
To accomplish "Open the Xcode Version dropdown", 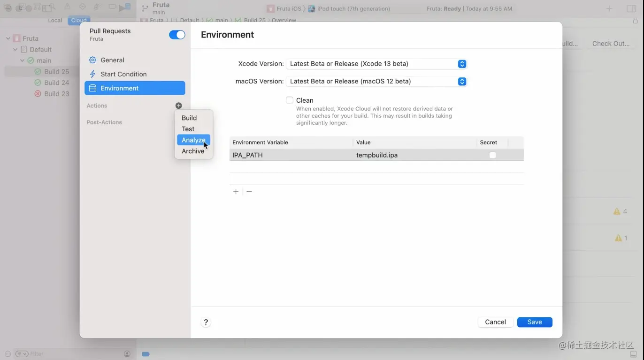I will tap(376, 64).
